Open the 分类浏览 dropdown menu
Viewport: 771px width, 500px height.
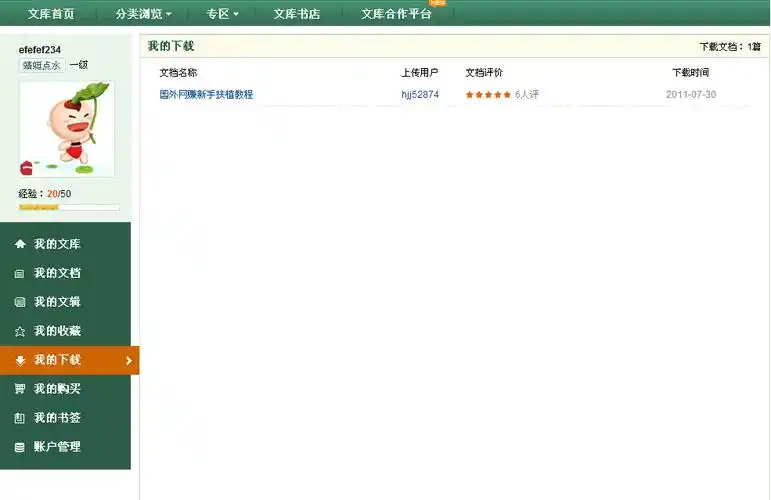[143, 14]
